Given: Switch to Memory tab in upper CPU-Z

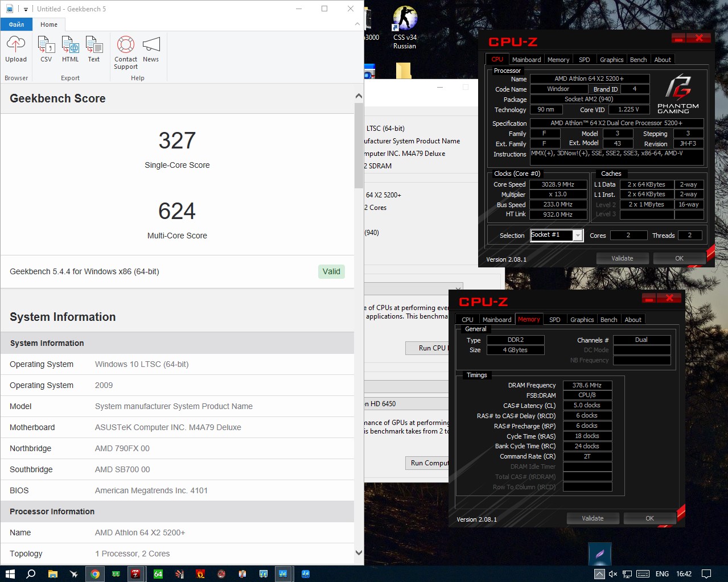Looking at the screenshot, I should click(x=558, y=60).
